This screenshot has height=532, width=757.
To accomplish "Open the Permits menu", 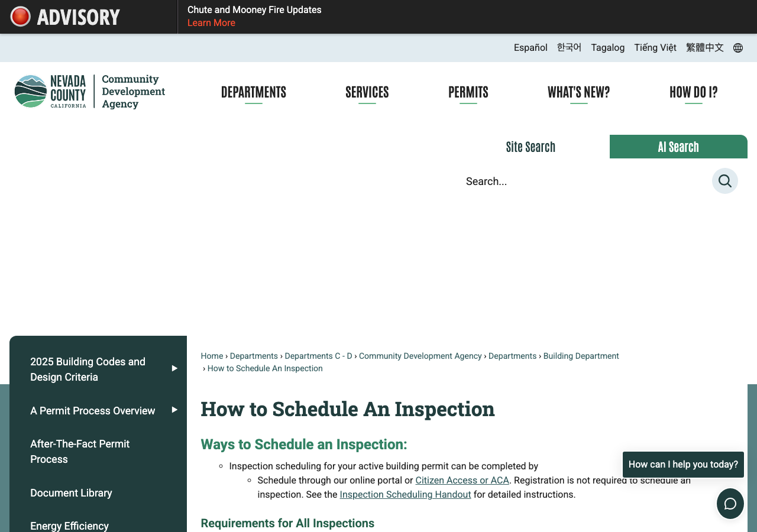I will point(468,92).
